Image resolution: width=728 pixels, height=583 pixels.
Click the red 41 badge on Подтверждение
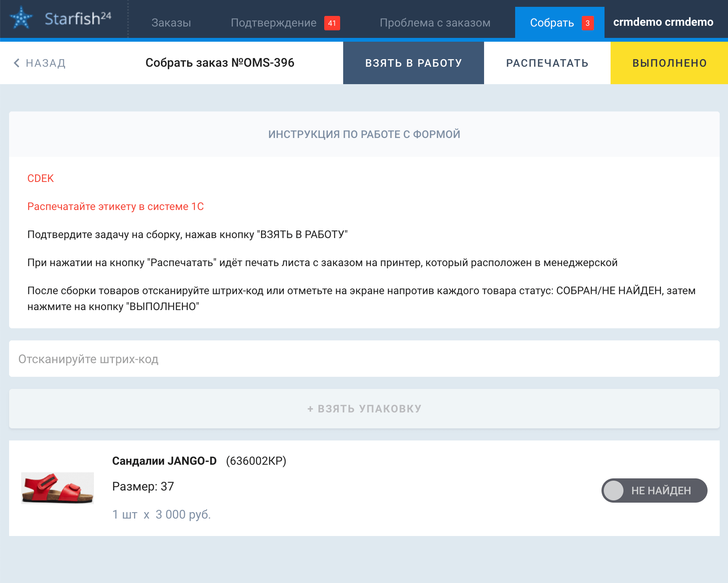[332, 23]
